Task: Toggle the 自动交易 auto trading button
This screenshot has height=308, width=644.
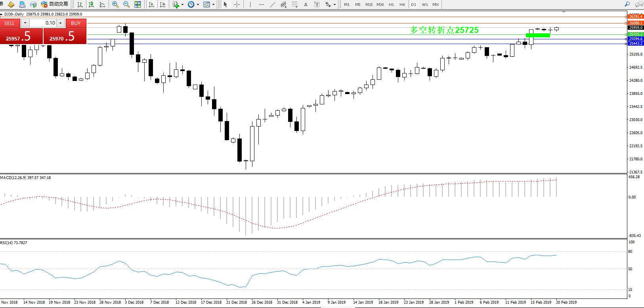Action: (55, 4)
